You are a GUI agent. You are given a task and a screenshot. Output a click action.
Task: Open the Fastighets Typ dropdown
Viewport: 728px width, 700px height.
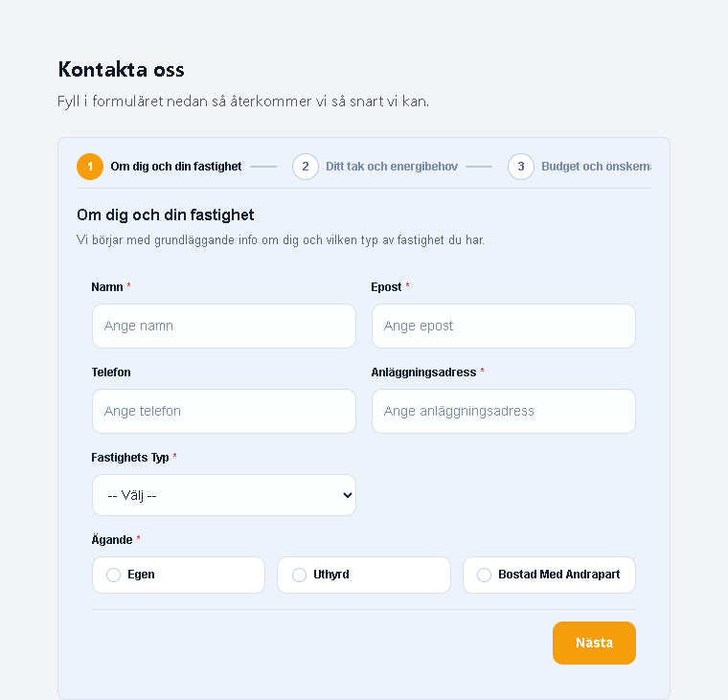(224, 495)
